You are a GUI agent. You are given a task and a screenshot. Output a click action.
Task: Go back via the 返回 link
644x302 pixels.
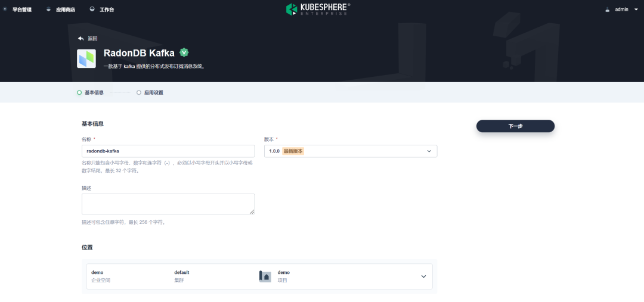pyautogui.click(x=92, y=39)
